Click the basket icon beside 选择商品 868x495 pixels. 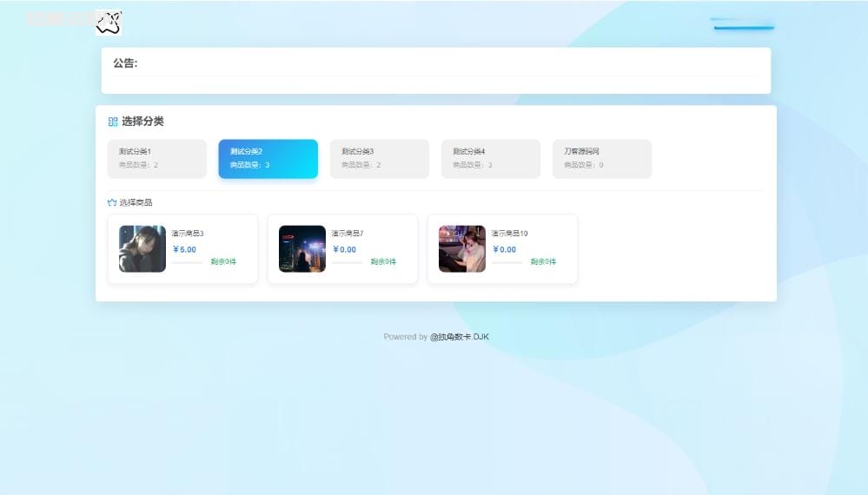pos(112,202)
